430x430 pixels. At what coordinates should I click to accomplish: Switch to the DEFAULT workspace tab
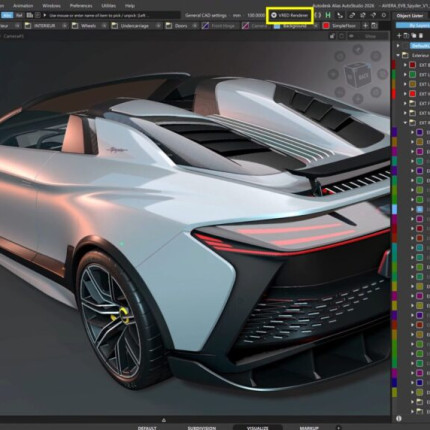pyautogui.click(x=147, y=428)
